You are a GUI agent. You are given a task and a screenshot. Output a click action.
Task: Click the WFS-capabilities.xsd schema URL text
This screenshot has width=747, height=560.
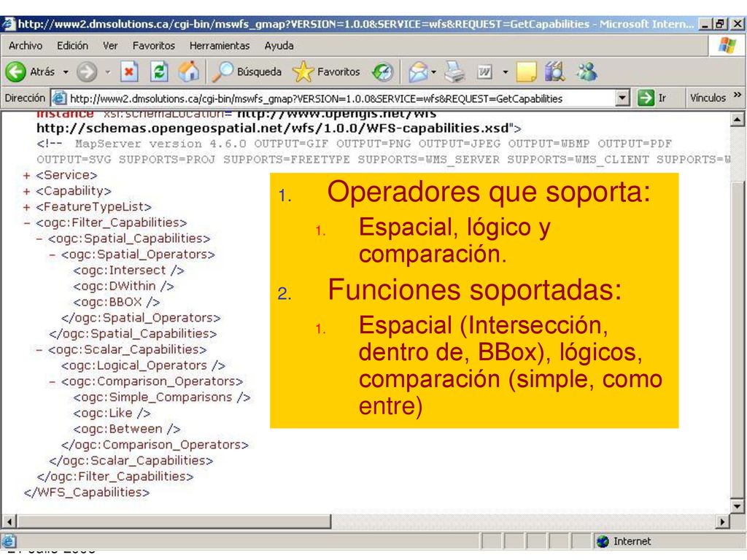(273, 128)
